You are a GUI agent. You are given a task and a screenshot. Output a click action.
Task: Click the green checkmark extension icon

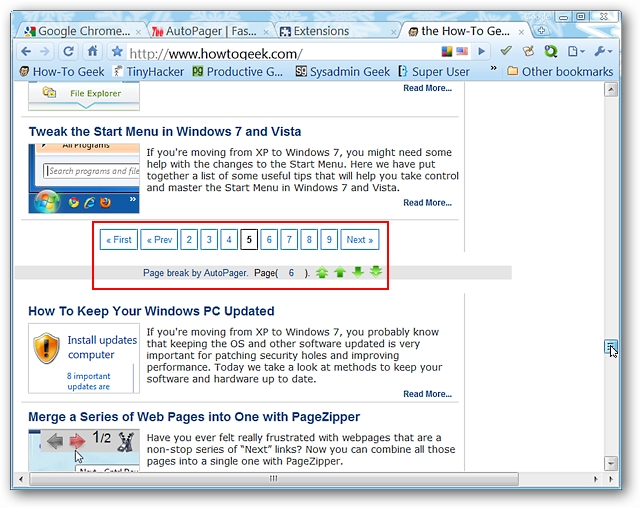pos(506,51)
